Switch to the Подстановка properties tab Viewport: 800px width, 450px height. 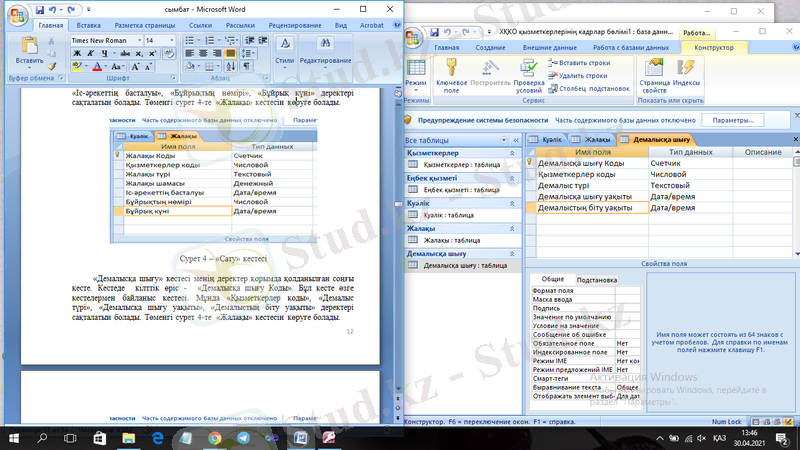(x=596, y=280)
